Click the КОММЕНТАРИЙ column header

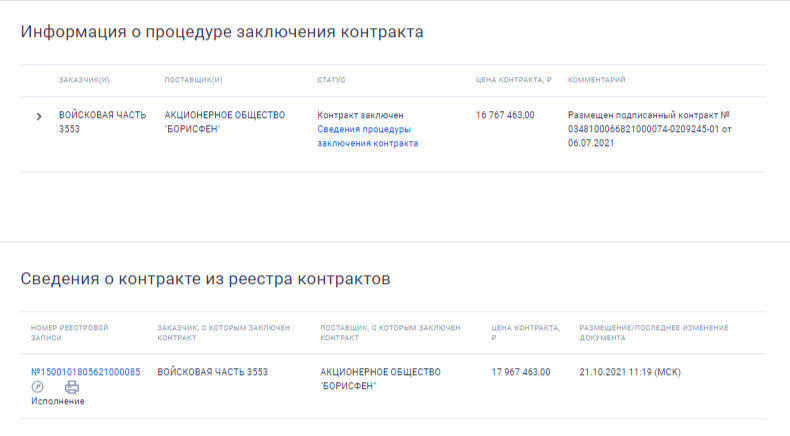click(x=596, y=80)
